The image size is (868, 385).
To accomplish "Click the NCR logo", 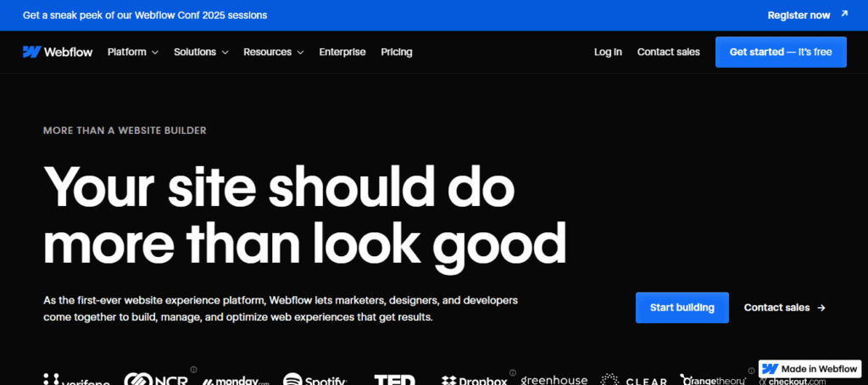I will tap(157, 380).
